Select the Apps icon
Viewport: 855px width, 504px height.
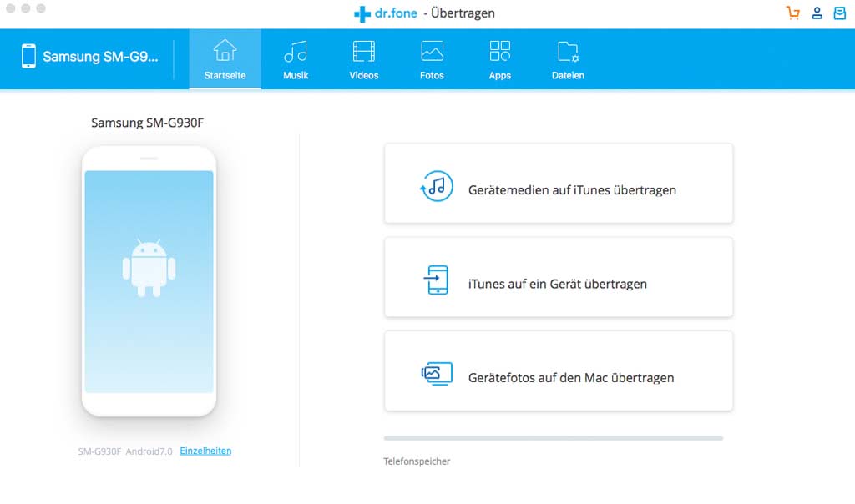click(x=499, y=51)
